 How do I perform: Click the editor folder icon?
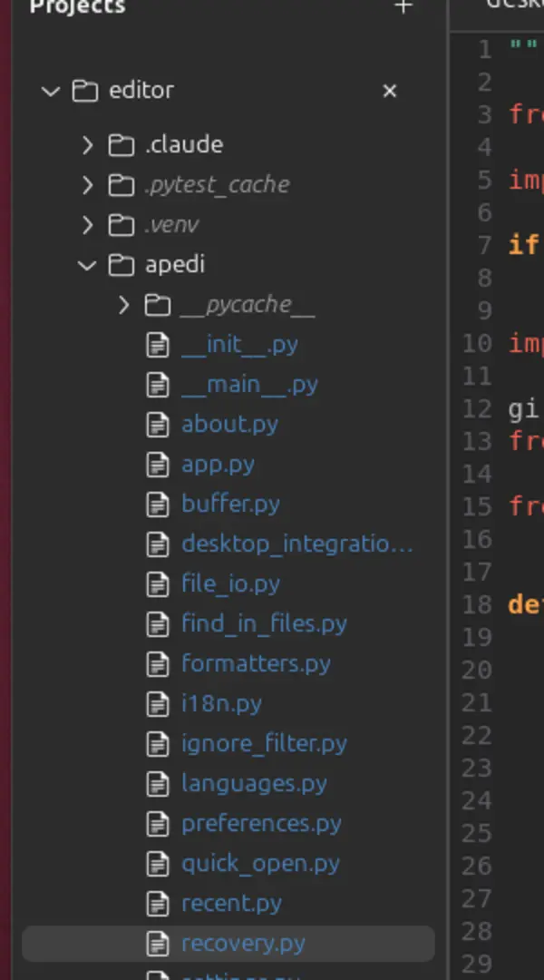[85, 92]
